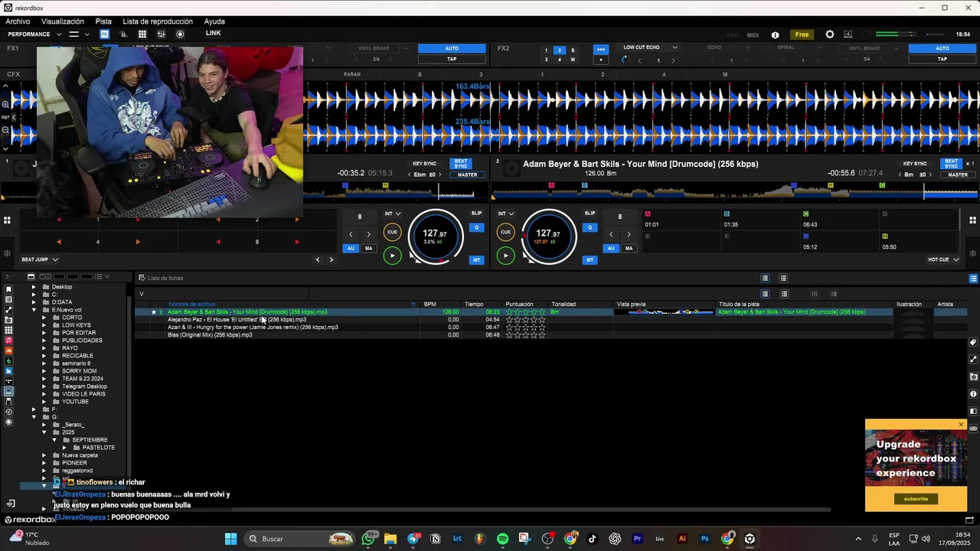
Task: Toggle deck 2 BEAT SYNC
Action: (951, 164)
